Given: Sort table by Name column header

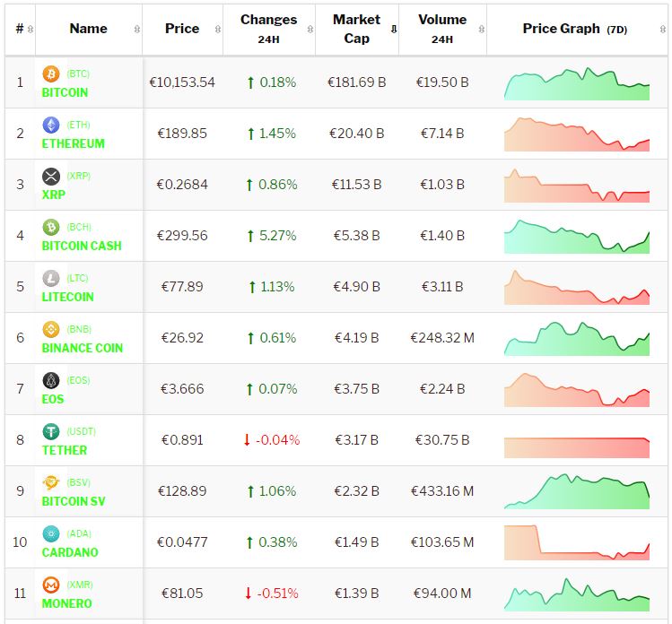Looking at the screenshot, I should [x=88, y=29].
